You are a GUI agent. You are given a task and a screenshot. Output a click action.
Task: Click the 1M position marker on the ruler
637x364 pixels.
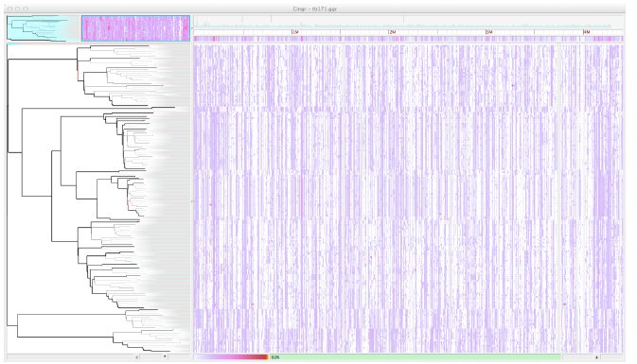[295, 31]
